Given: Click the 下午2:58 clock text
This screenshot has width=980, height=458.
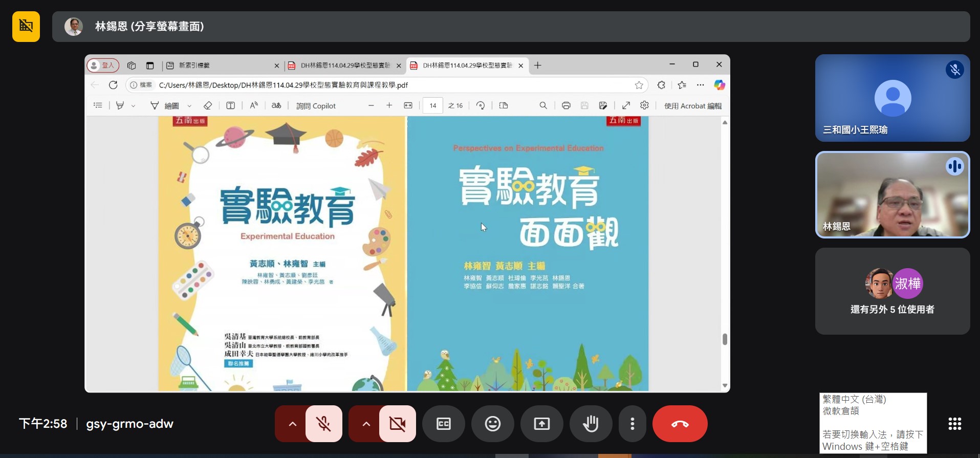Looking at the screenshot, I should 43,424.
